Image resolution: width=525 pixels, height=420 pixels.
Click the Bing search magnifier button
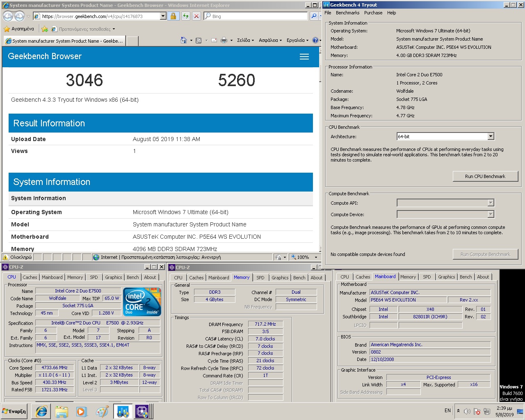click(314, 16)
